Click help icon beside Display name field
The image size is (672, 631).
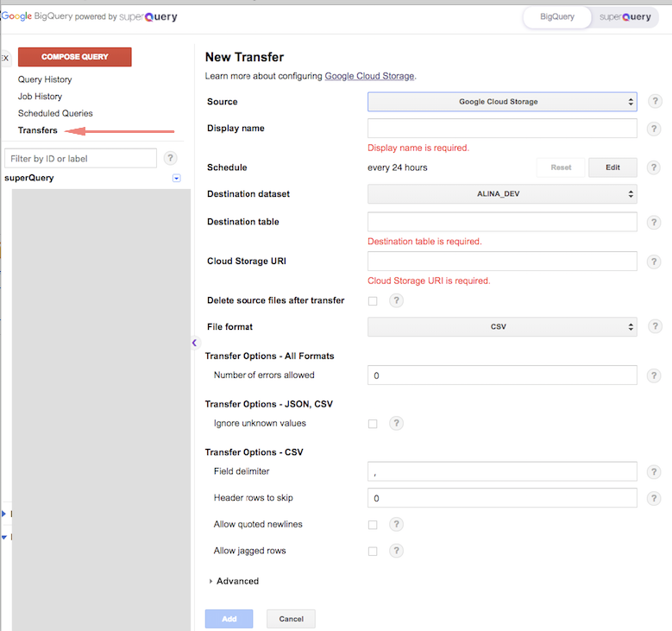click(655, 129)
